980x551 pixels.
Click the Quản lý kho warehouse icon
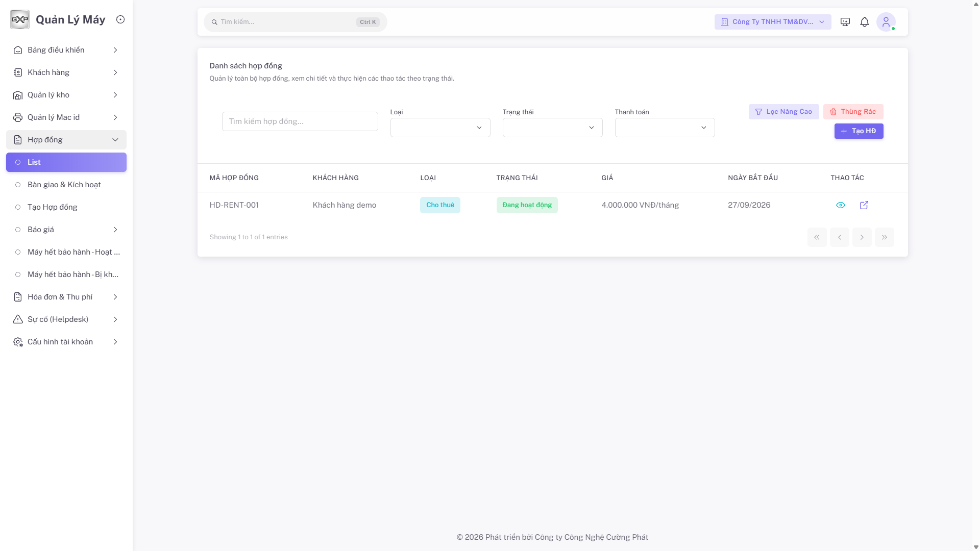[18, 95]
